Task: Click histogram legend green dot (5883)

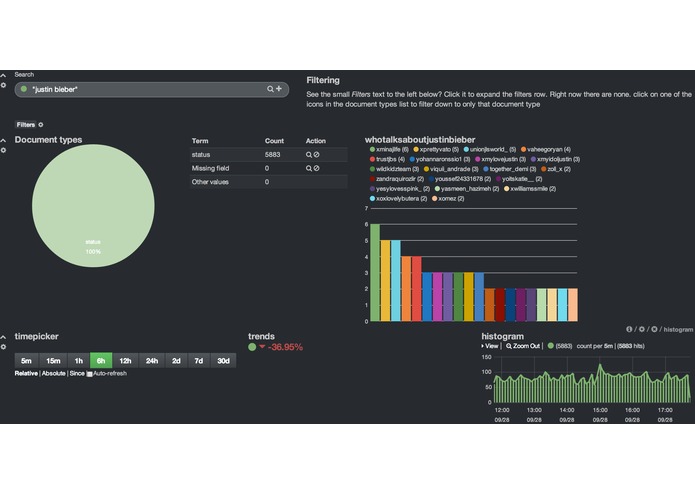Action: pos(551,346)
